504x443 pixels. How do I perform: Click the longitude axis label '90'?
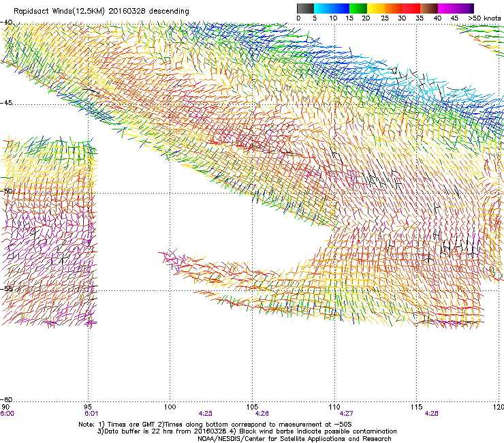pyautogui.click(x=5, y=407)
